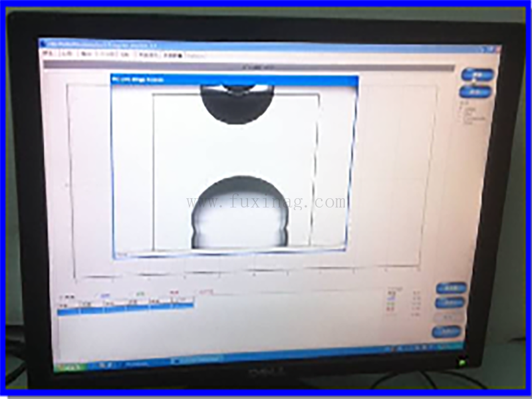This screenshot has width=532, height=399.
Task: Click the title bar of the droplet image window
Action: (x=234, y=79)
